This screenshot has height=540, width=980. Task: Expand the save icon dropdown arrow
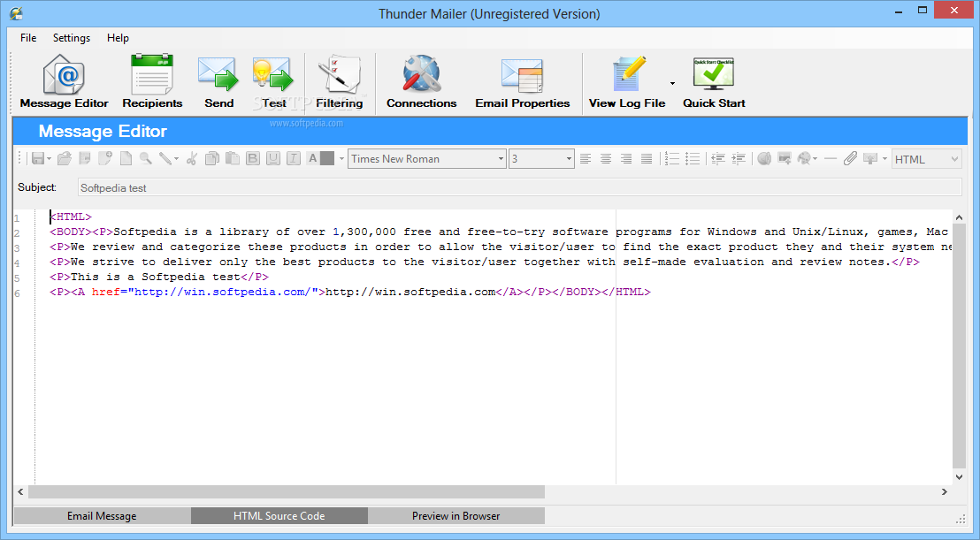tap(49, 158)
